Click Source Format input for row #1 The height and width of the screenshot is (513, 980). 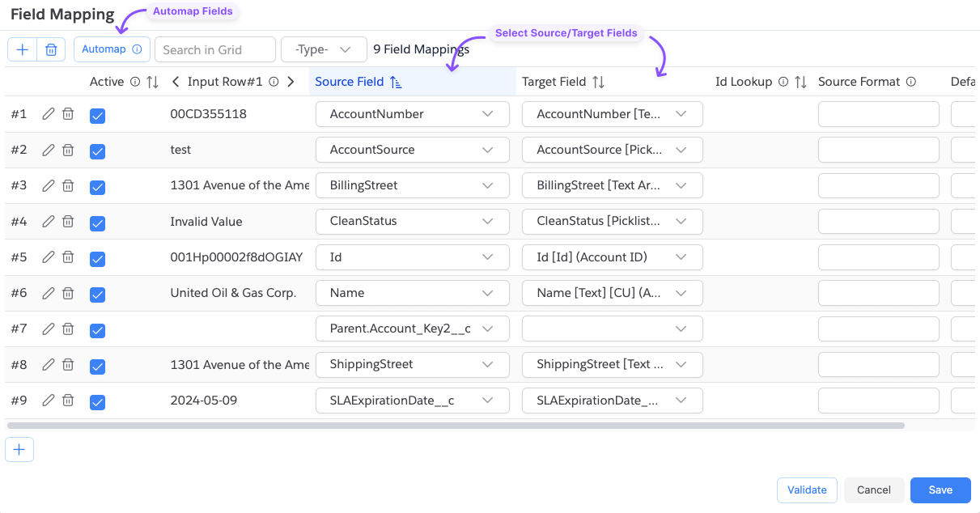[879, 114]
